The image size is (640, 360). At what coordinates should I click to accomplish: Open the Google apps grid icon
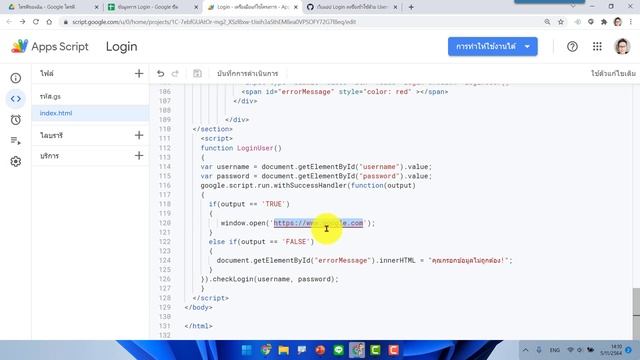(x=597, y=47)
